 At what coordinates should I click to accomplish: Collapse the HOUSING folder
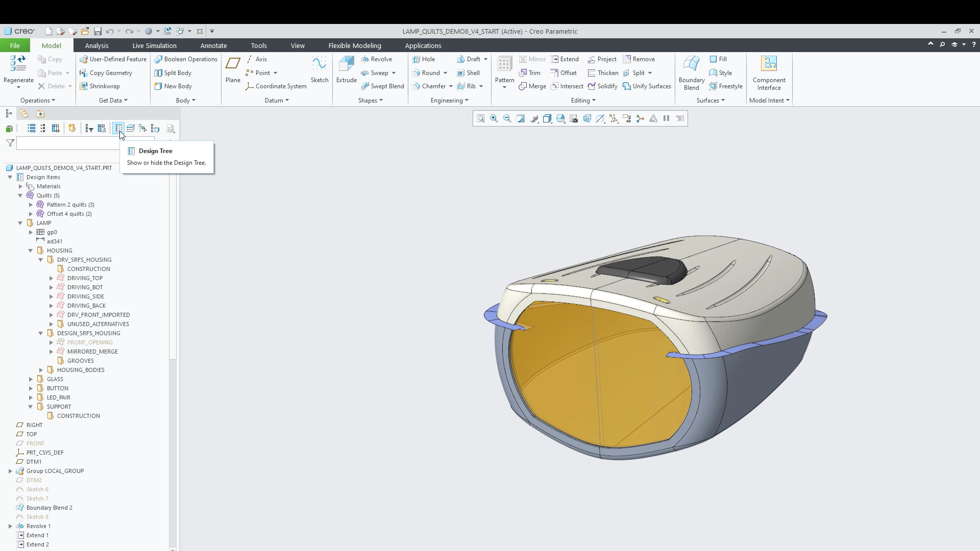pyautogui.click(x=31, y=251)
